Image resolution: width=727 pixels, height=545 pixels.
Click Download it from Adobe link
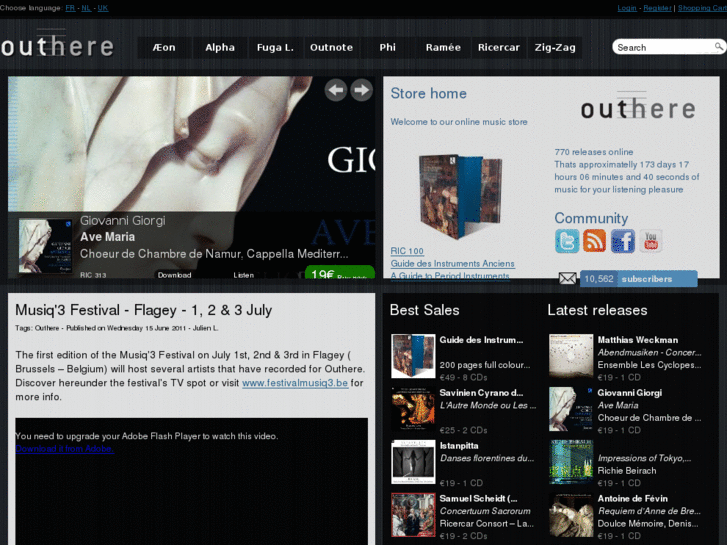click(64, 449)
